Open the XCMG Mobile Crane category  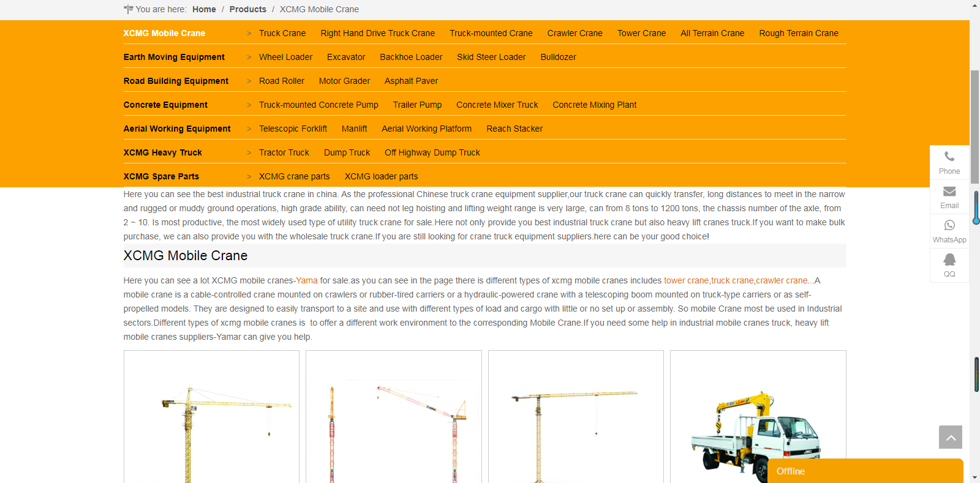tap(164, 33)
